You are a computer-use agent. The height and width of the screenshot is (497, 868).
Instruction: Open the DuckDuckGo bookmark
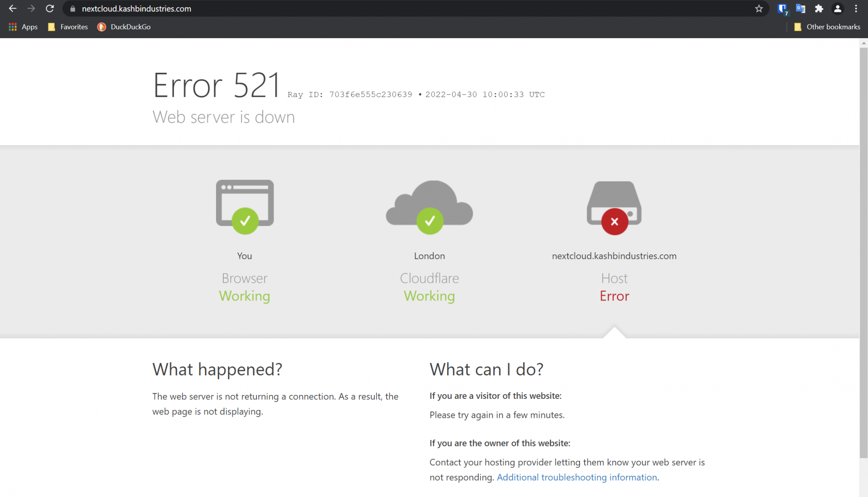click(124, 27)
